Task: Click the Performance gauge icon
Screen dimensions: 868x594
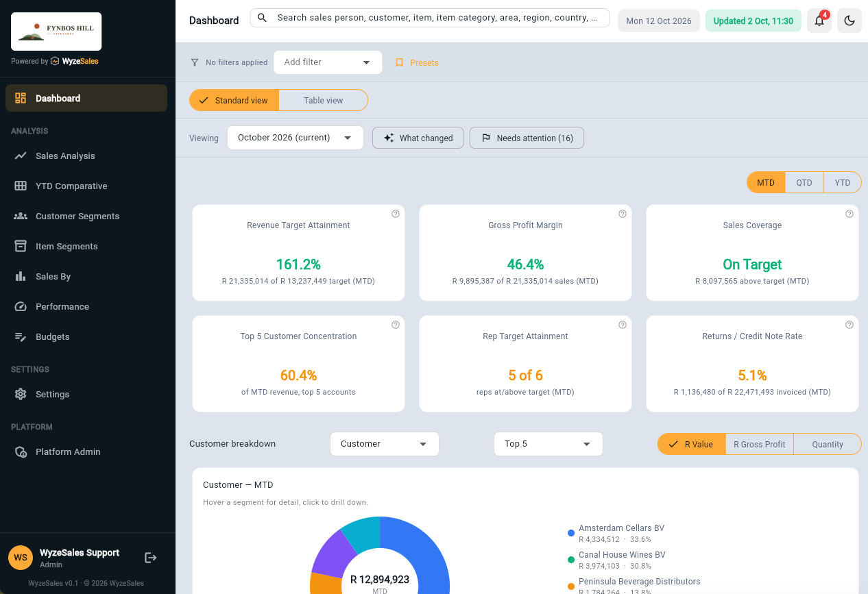Action: [21, 306]
